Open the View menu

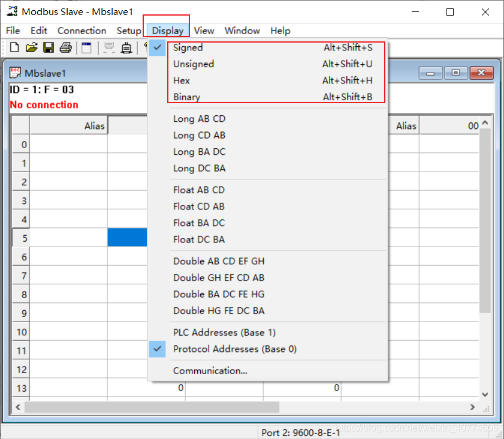(x=204, y=31)
